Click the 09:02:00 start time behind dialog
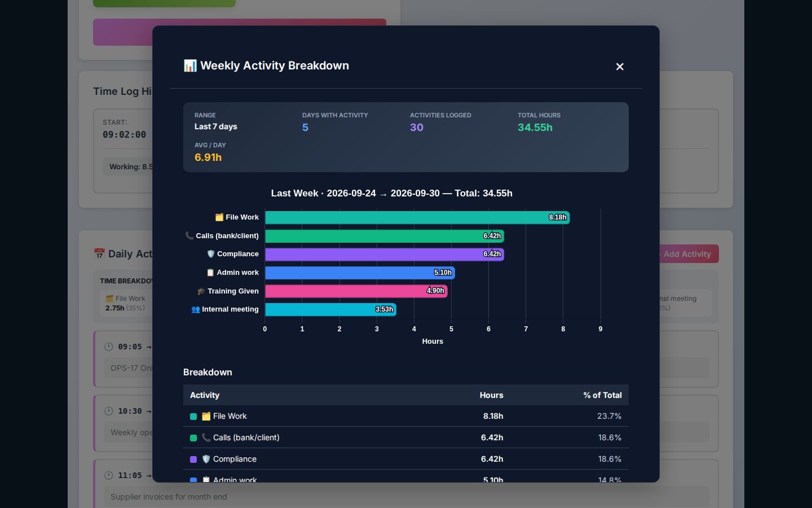 point(124,134)
